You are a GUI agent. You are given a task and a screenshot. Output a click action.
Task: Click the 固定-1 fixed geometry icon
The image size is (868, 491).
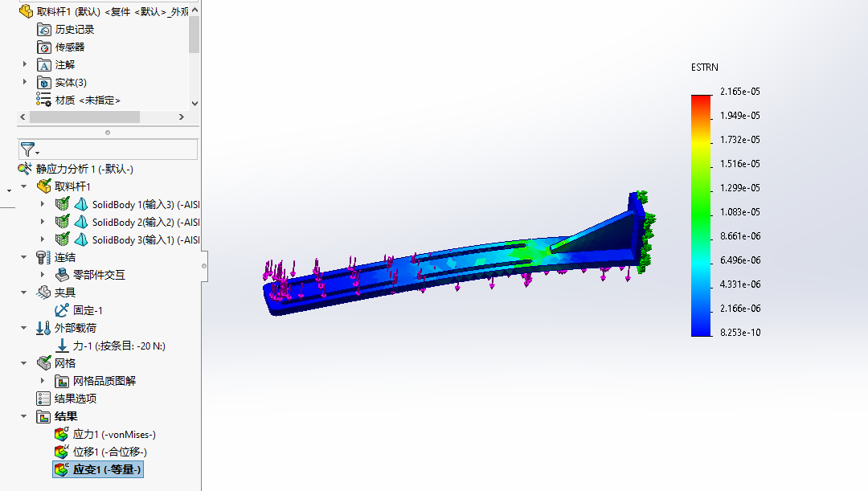62,310
